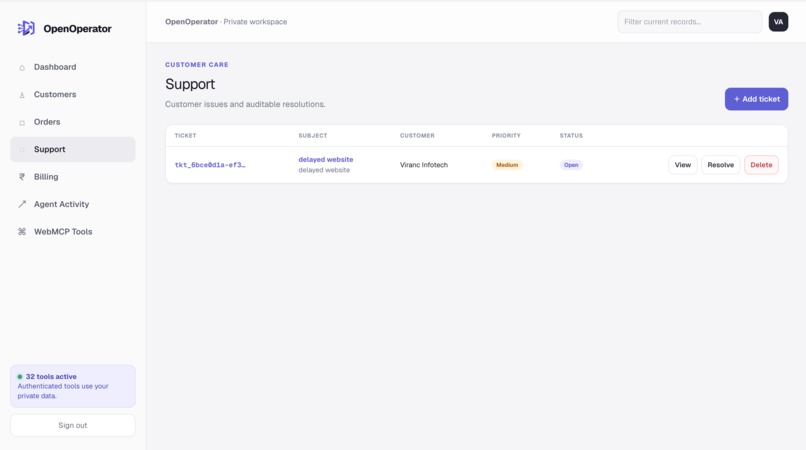Click the SUBJECT column header
806x450 pixels.
point(313,136)
